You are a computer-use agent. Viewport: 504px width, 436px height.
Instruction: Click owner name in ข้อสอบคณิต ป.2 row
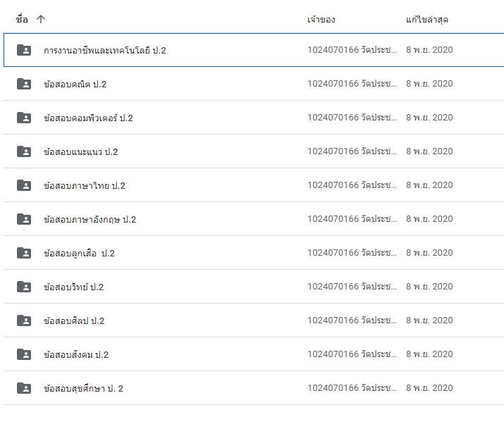click(352, 84)
